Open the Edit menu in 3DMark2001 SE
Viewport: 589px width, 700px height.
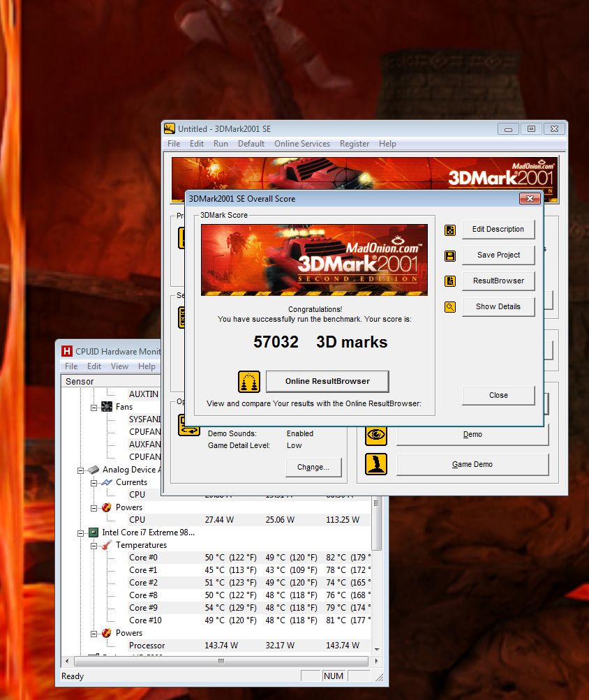197,144
